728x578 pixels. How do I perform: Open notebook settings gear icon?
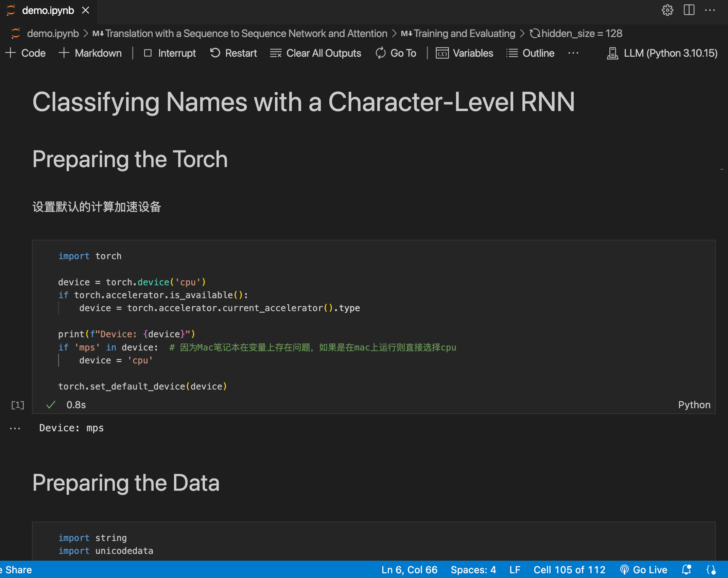point(667,10)
